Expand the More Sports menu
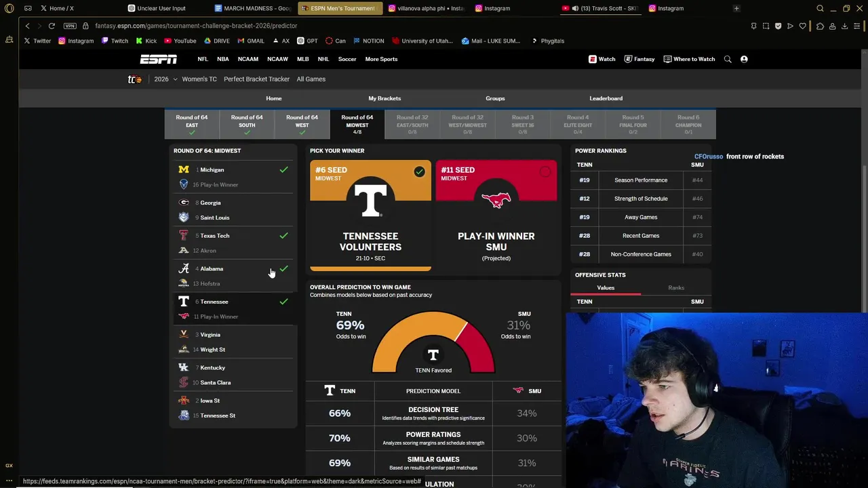The image size is (868, 488). pyautogui.click(x=381, y=59)
